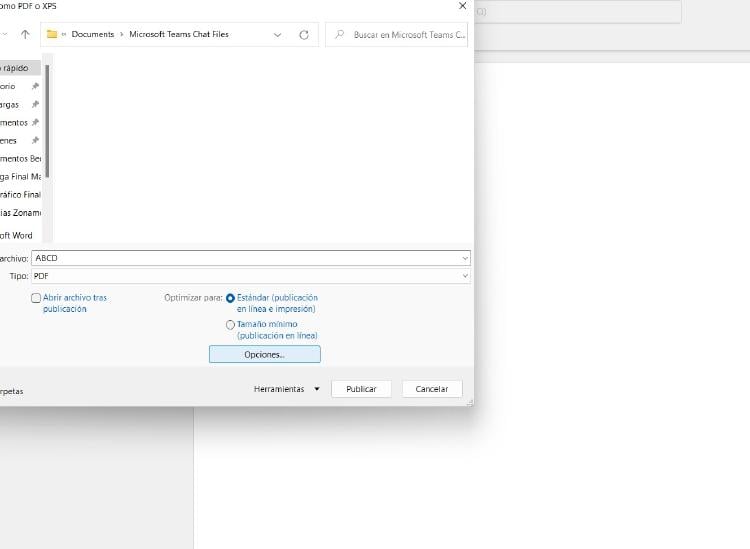
Task: Click the up-arrow to go to parent folder
Action: [x=25, y=34]
